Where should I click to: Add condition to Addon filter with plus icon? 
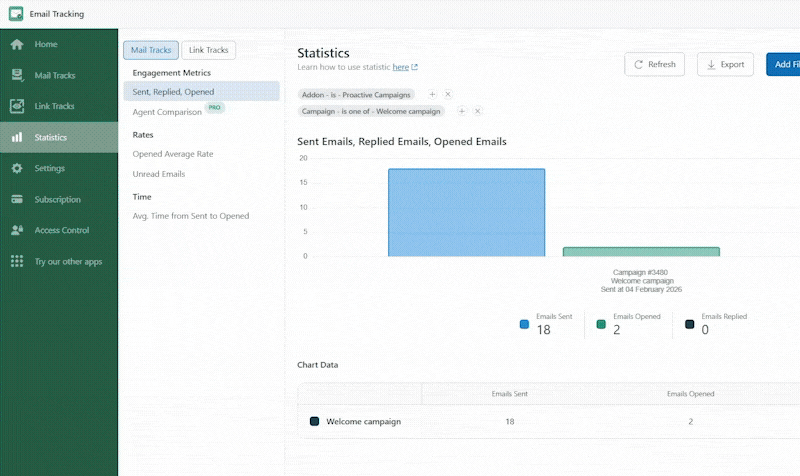point(432,94)
